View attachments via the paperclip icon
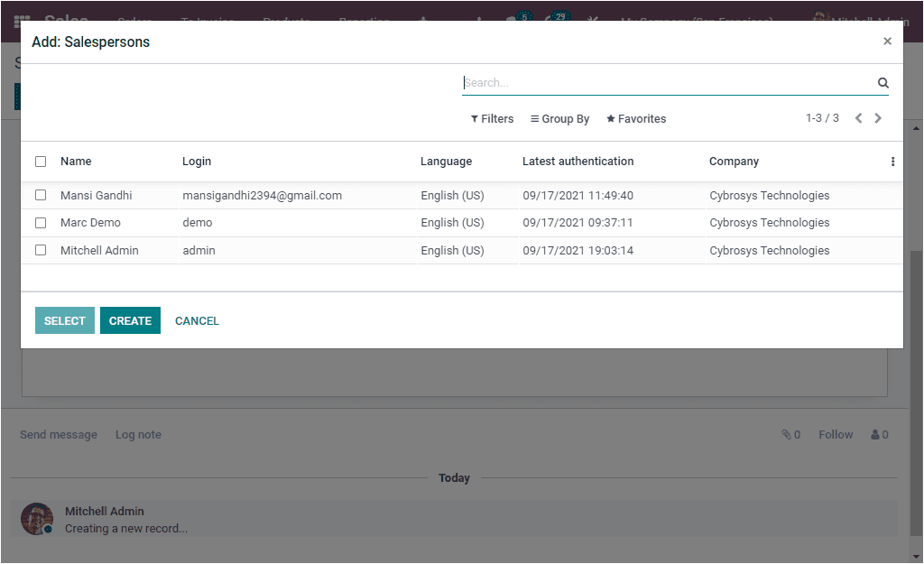This screenshot has width=924, height=564. tap(786, 434)
